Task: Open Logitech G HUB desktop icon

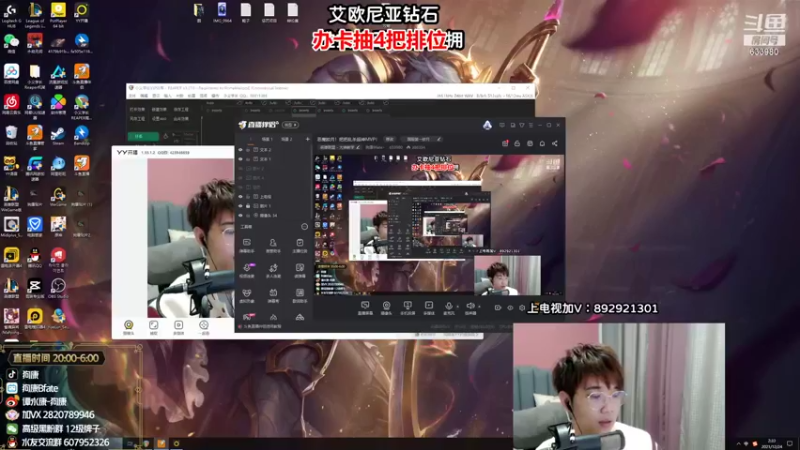Action: (x=11, y=14)
